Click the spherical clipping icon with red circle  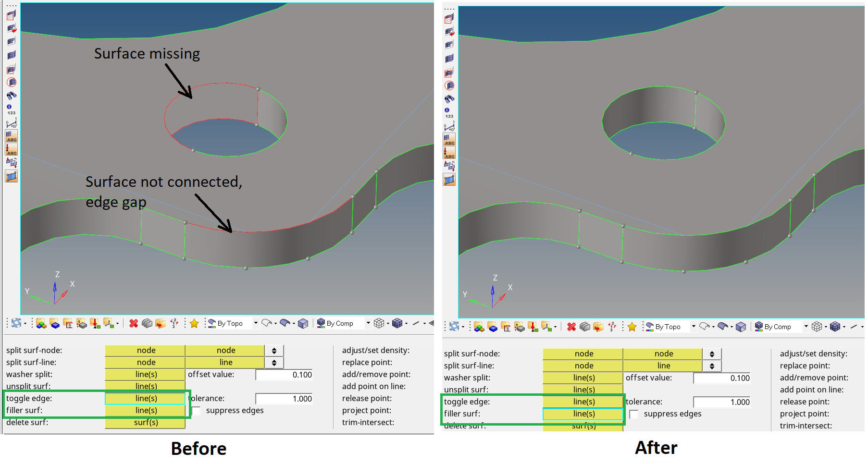(x=11, y=82)
